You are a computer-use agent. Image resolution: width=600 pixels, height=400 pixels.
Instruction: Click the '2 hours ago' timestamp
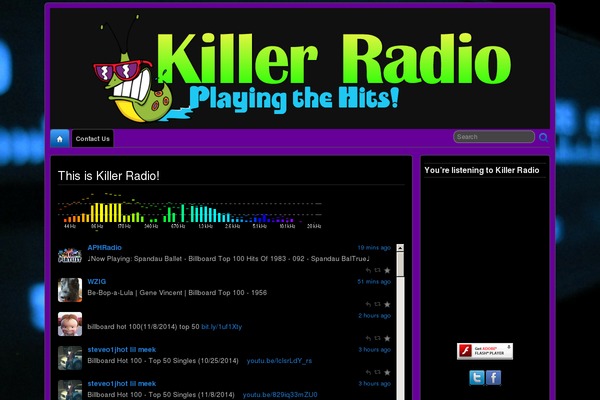[375, 316]
